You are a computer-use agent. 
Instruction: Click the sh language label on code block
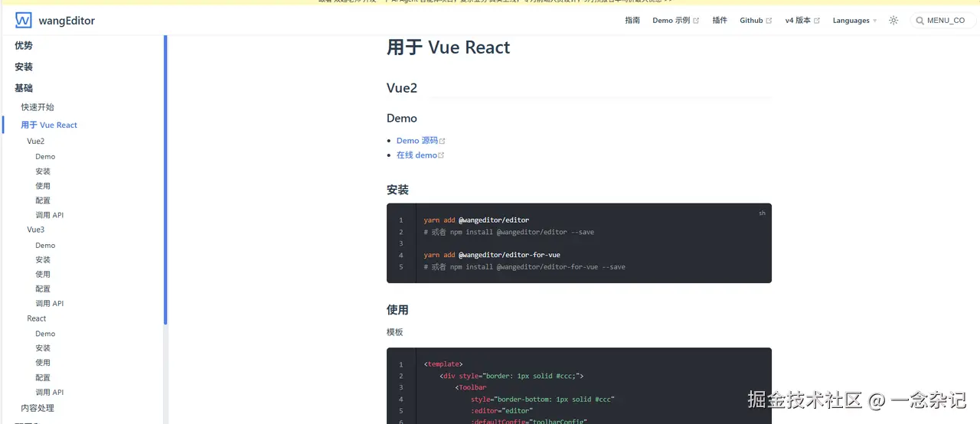762,214
